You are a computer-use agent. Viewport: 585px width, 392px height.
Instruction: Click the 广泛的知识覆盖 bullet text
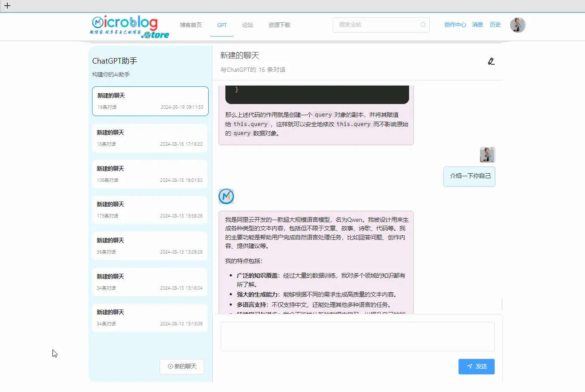257,276
